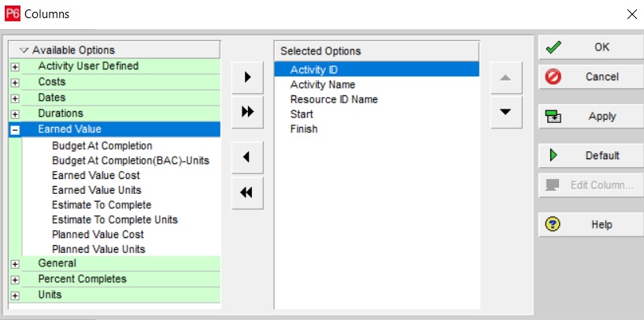The image size is (644, 320).
Task: Expand the Durations group
Action: coord(15,114)
